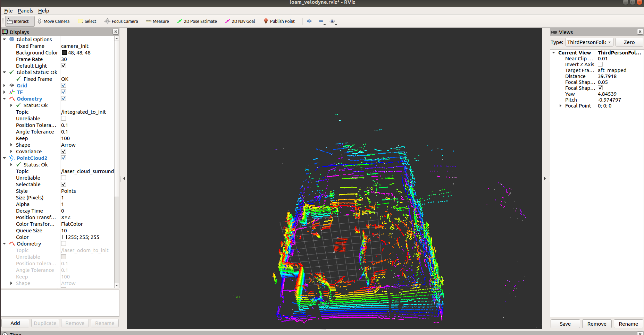Activate the Publish Point tool
This screenshot has height=335, width=644.
tap(279, 21)
